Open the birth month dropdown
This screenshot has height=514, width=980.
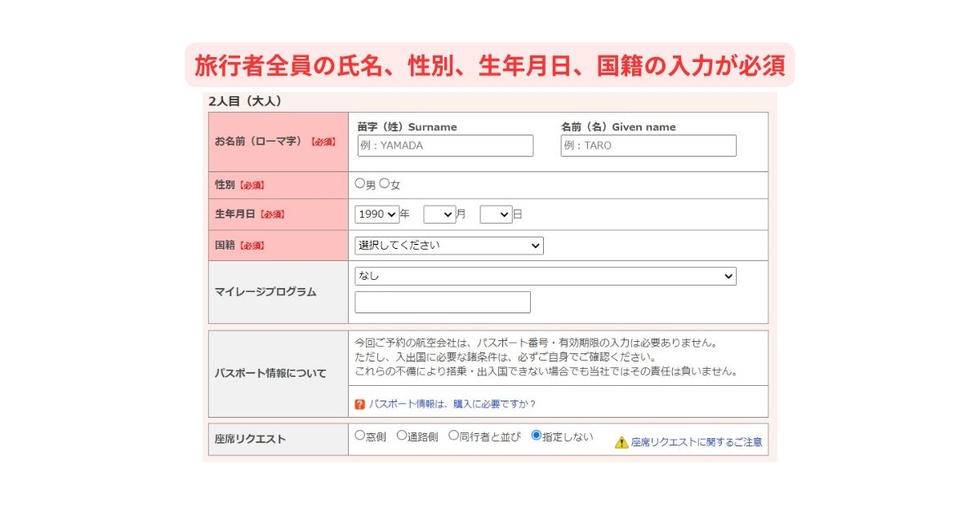click(x=439, y=215)
